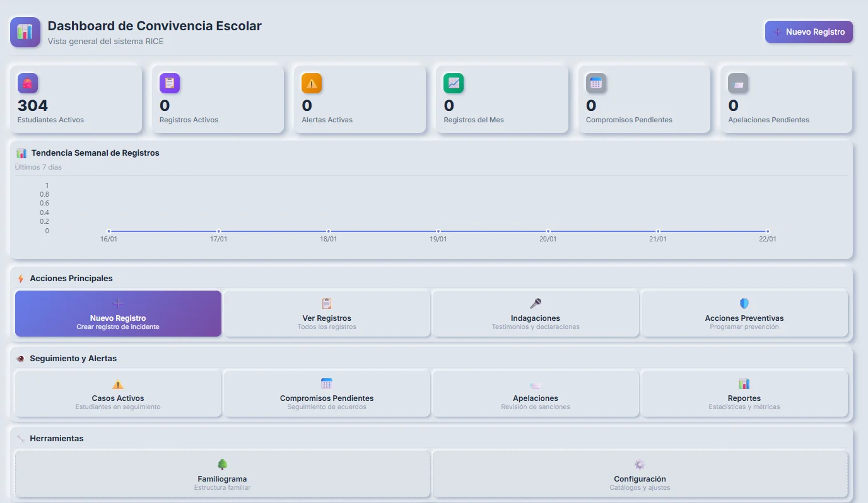Select the 17/01 data point on chart

[x=219, y=231]
